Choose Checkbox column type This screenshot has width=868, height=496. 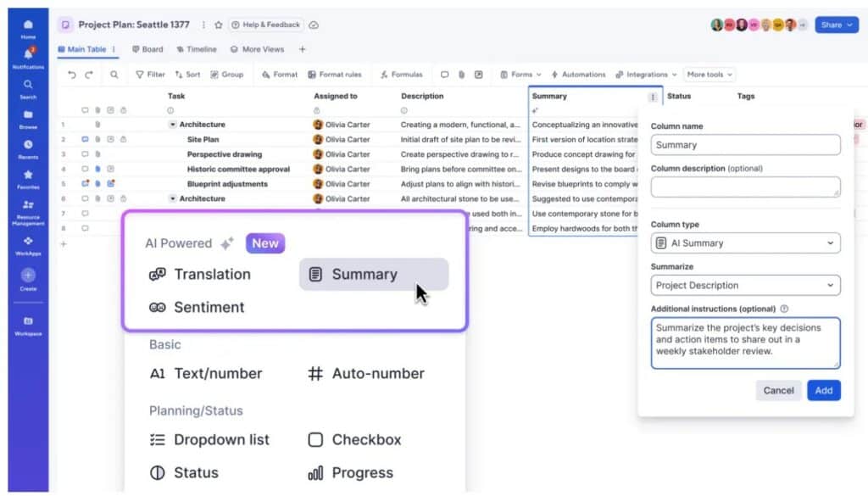click(x=354, y=439)
